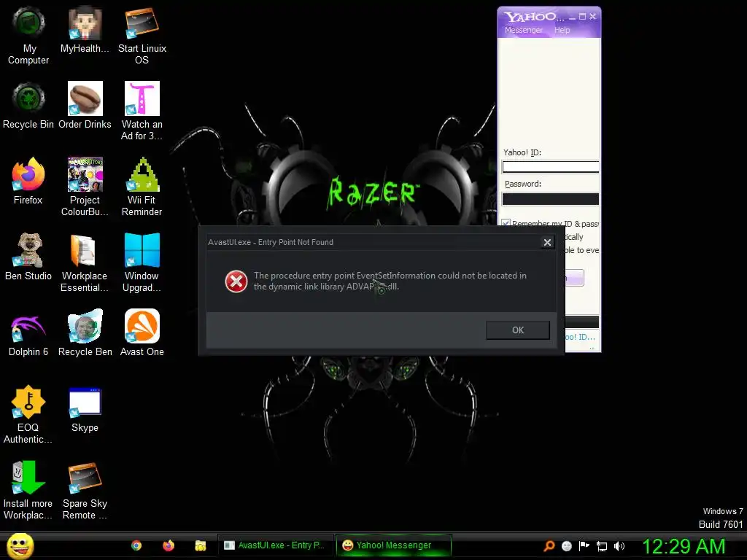Open the Action Center flag tray icon
This screenshot has height=560, width=747.
point(584,545)
